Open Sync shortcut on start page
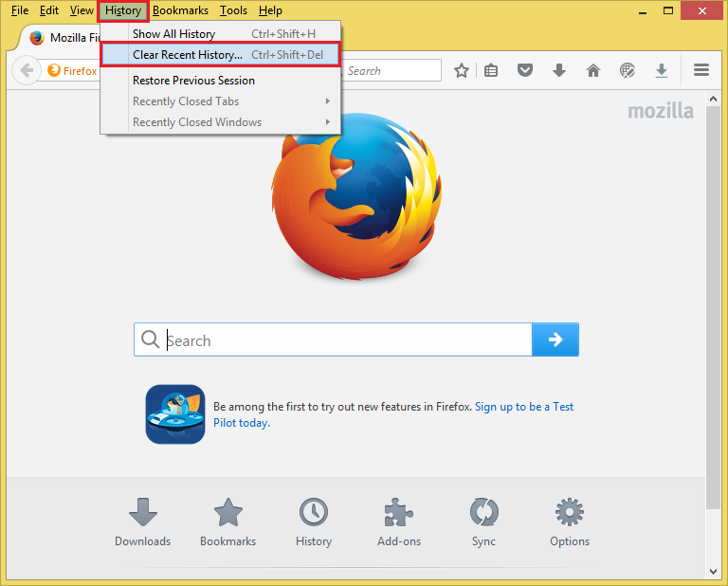Screen dimensions: 728x586 pyautogui.click(x=483, y=522)
